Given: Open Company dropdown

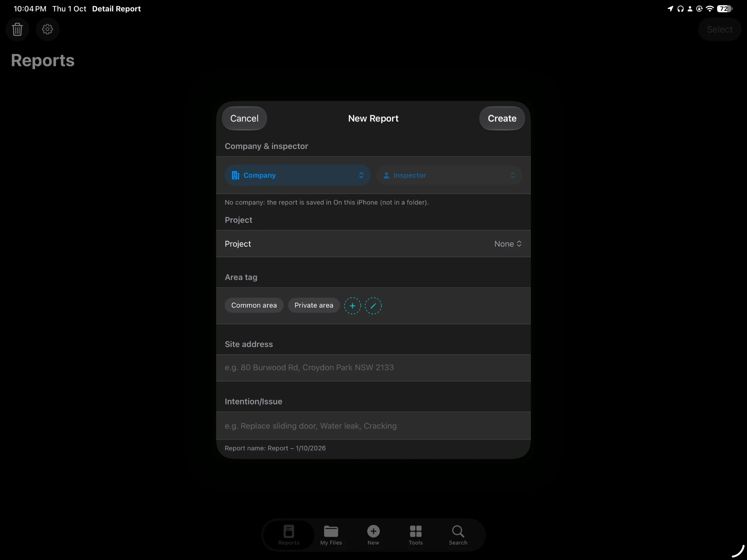Looking at the screenshot, I should [297, 175].
